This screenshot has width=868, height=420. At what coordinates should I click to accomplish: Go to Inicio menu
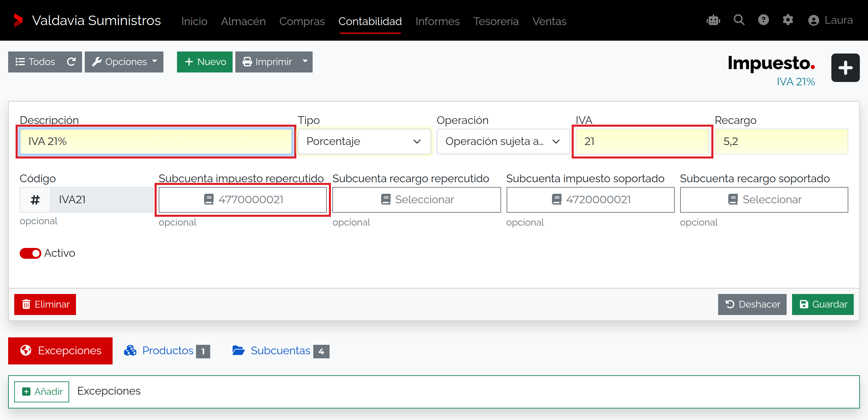click(194, 21)
